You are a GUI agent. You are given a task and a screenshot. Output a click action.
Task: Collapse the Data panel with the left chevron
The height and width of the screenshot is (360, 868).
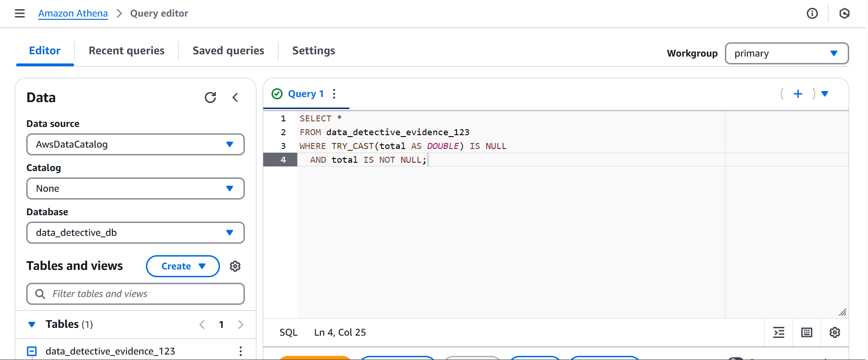tap(235, 97)
